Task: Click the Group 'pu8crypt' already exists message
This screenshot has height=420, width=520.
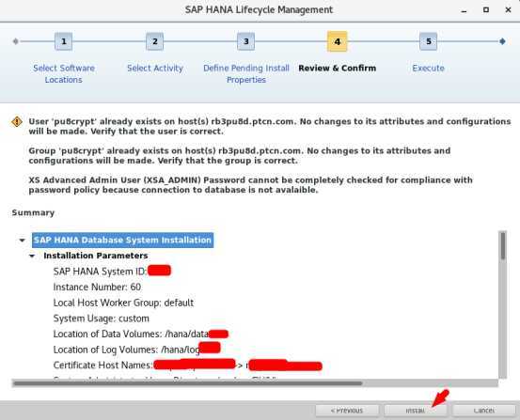Action: [240, 155]
